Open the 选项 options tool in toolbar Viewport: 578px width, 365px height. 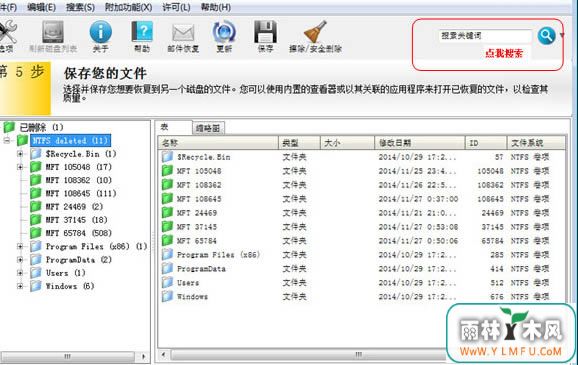coord(7,36)
